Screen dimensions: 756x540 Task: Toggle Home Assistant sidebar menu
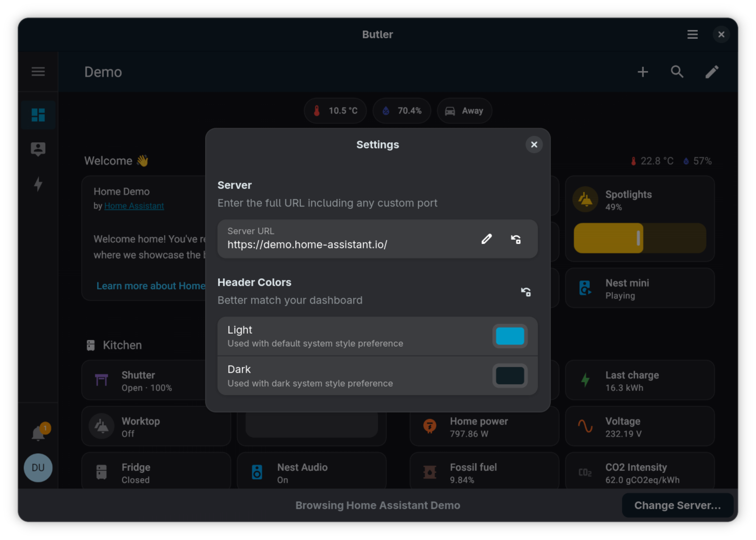click(x=38, y=72)
